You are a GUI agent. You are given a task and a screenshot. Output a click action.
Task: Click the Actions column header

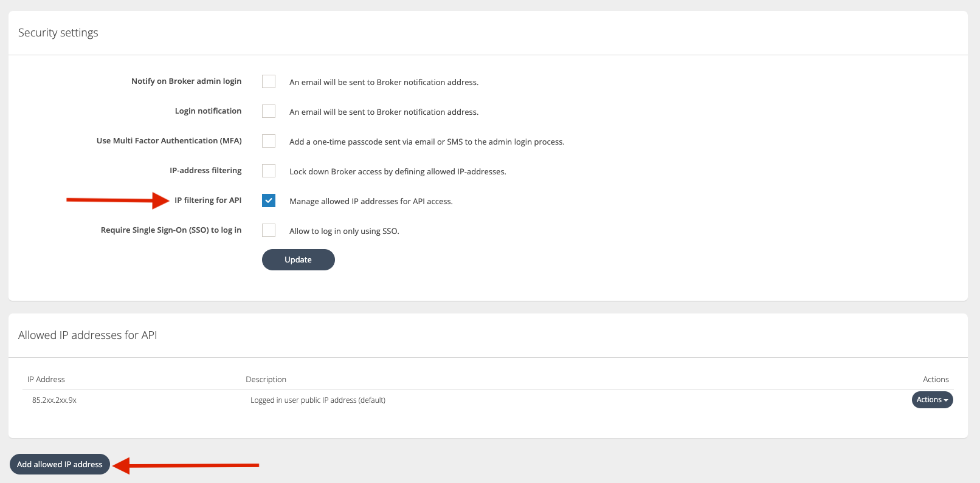pyautogui.click(x=936, y=379)
